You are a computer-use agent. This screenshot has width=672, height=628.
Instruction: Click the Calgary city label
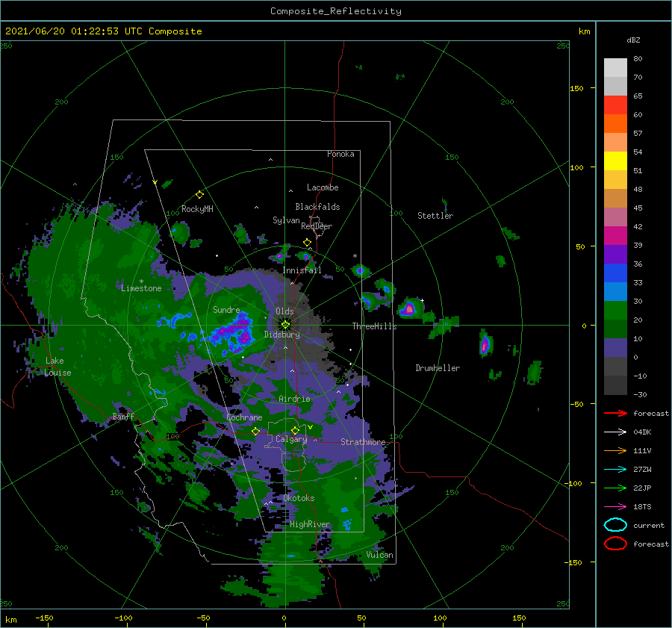click(x=291, y=439)
